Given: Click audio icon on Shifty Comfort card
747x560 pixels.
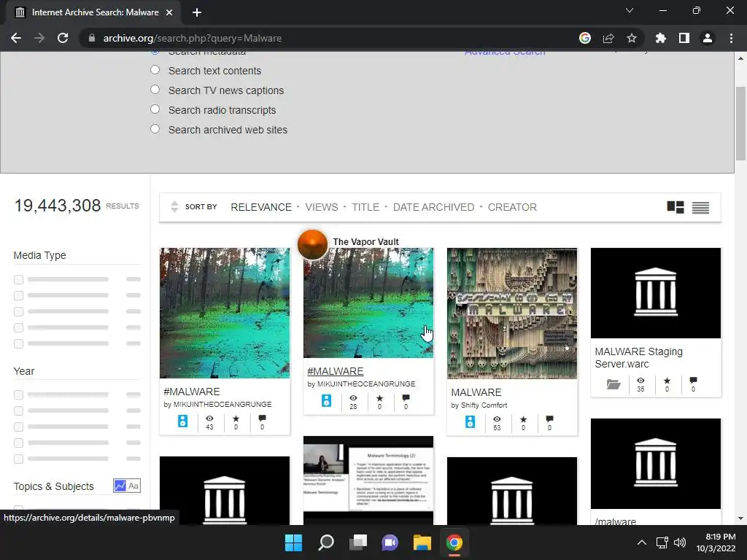Looking at the screenshot, I should (x=471, y=421).
